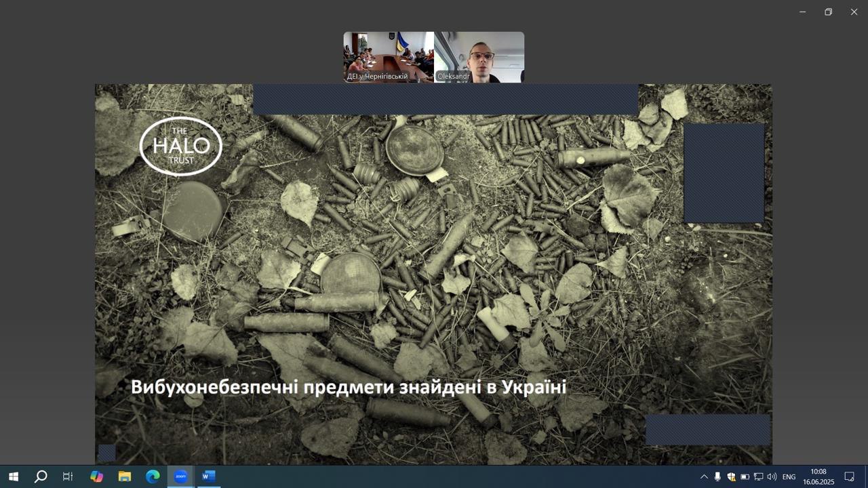Minimize the Zoom meeting window
Viewport: 868px width, 488px height.
click(802, 12)
